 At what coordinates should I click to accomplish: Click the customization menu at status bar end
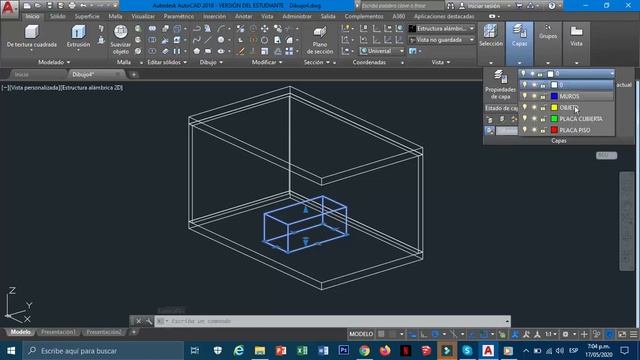[x=633, y=334]
